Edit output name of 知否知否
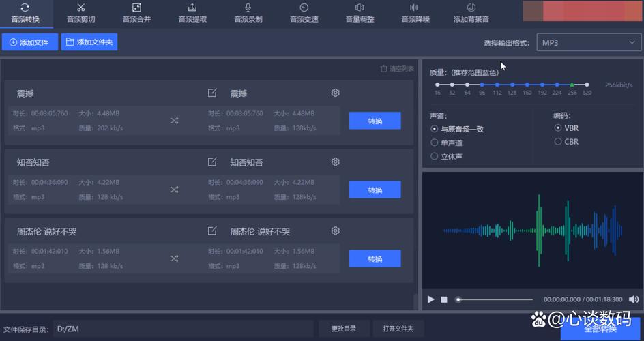 point(212,162)
